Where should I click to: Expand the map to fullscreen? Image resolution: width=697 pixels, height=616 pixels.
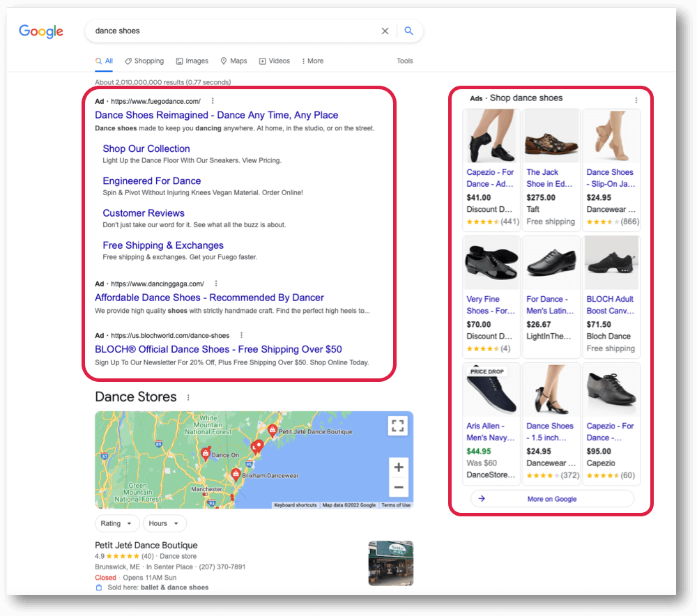point(398,425)
